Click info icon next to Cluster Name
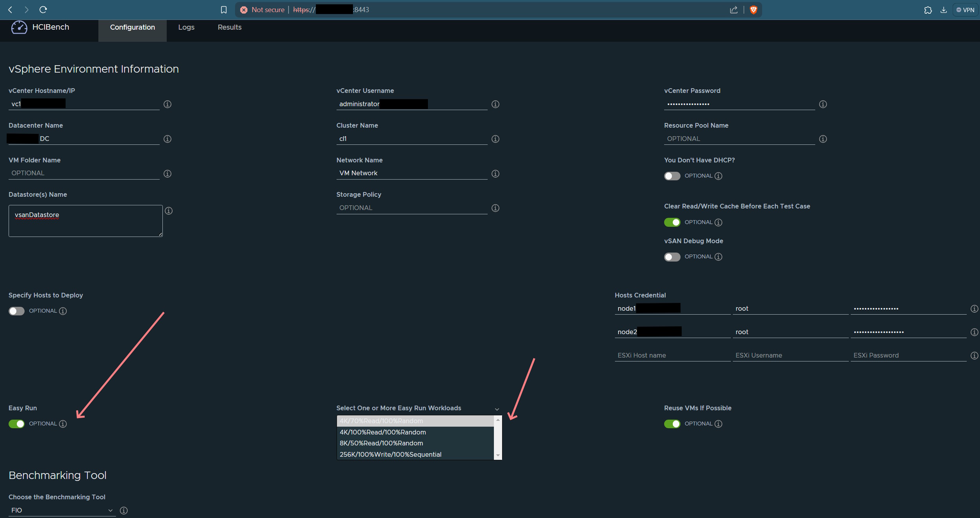This screenshot has width=980, height=518. pyautogui.click(x=495, y=139)
